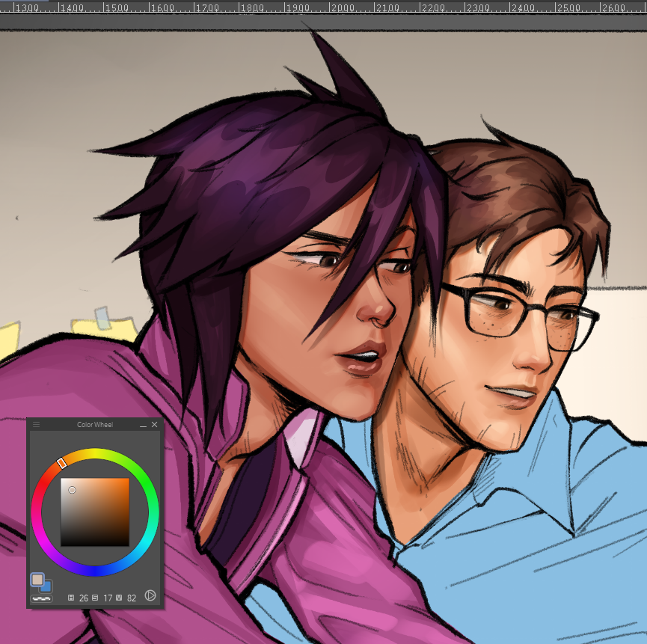Viewport: 647px width, 644px height.
Task: Select the main beige color swatch
Action: tap(37, 580)
